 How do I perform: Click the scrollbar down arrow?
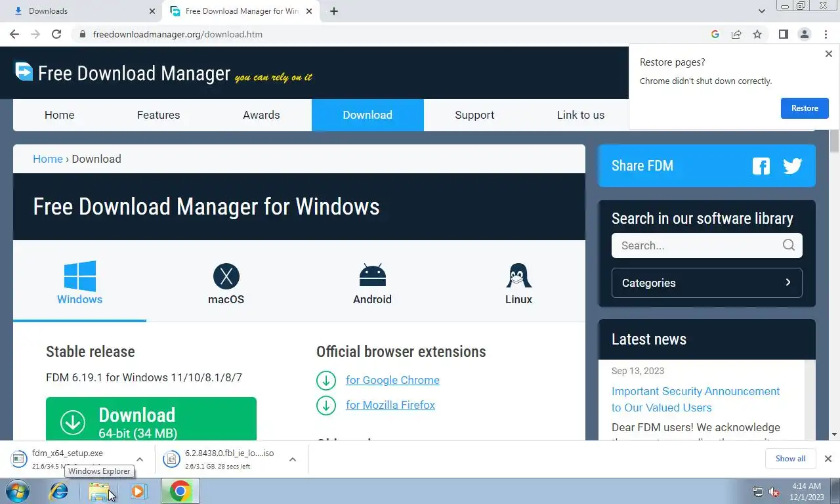[x=834, y=434]
